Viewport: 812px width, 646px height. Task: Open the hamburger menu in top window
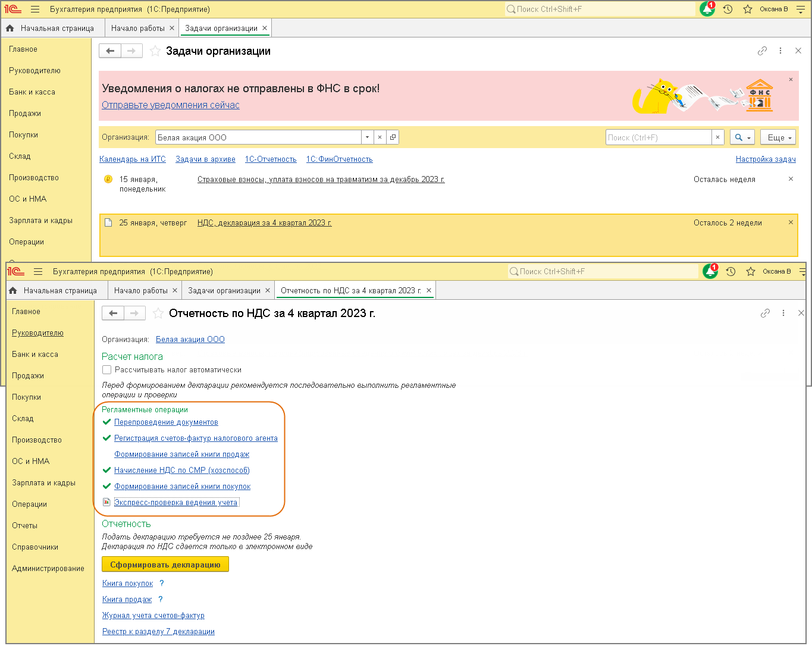pos(35,10)
